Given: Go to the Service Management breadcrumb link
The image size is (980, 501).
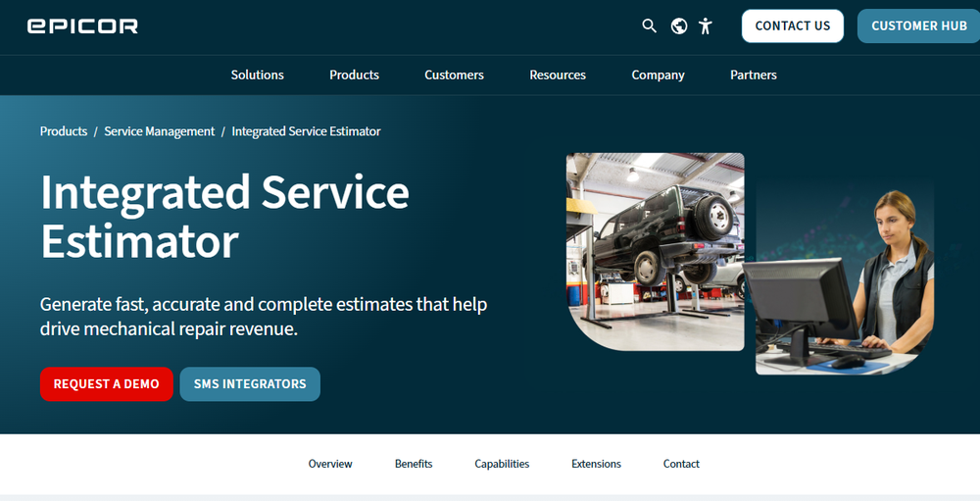Looking at the screenshot, I should [x=160, y=131].
